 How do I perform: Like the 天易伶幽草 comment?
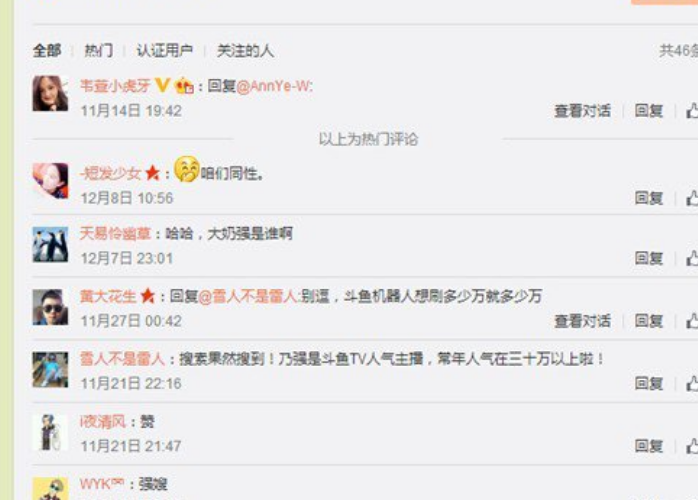[x=692, y=258]
